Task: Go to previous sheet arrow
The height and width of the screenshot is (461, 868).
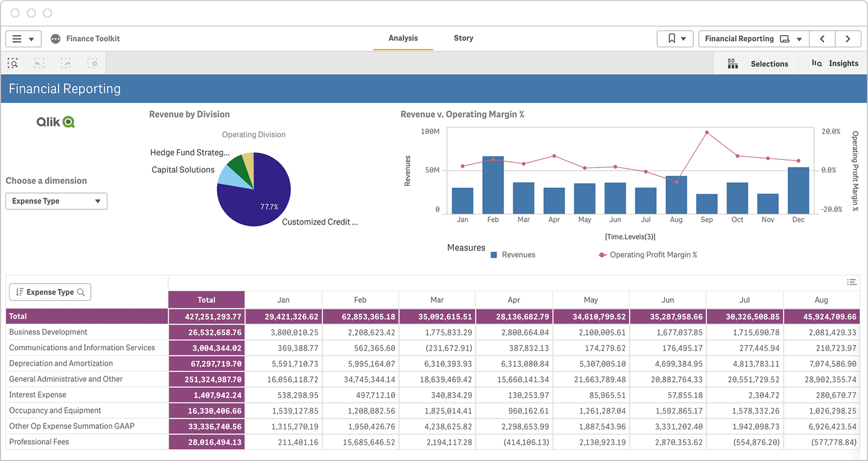Action: (x=822, y=39)
